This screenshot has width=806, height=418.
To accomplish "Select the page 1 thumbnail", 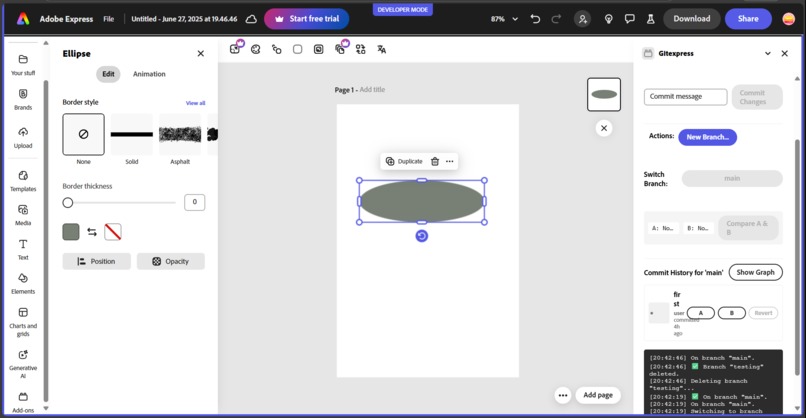I will coord(604,95).
